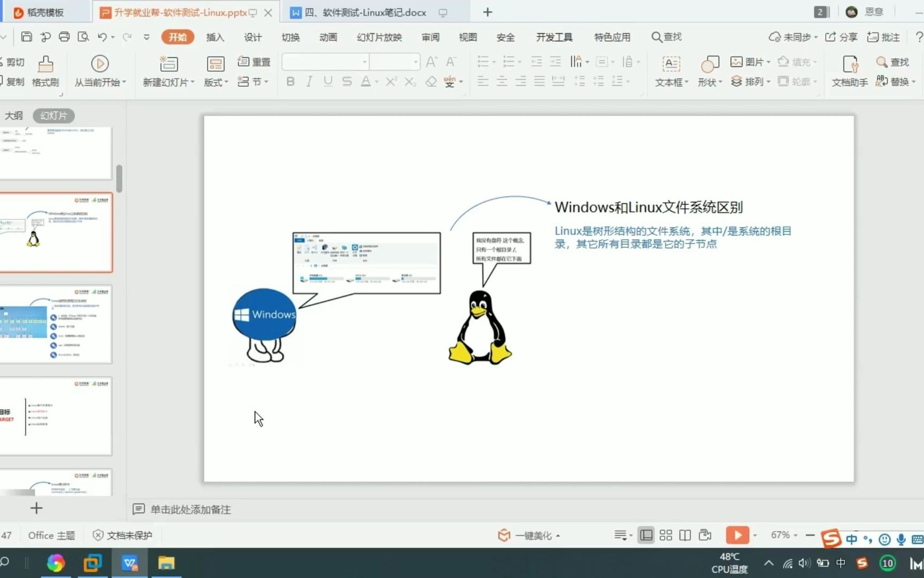This screenshot has width=924, height=578.
Task: Click the Undo arrow icon
Action: (x=102, y=37)
